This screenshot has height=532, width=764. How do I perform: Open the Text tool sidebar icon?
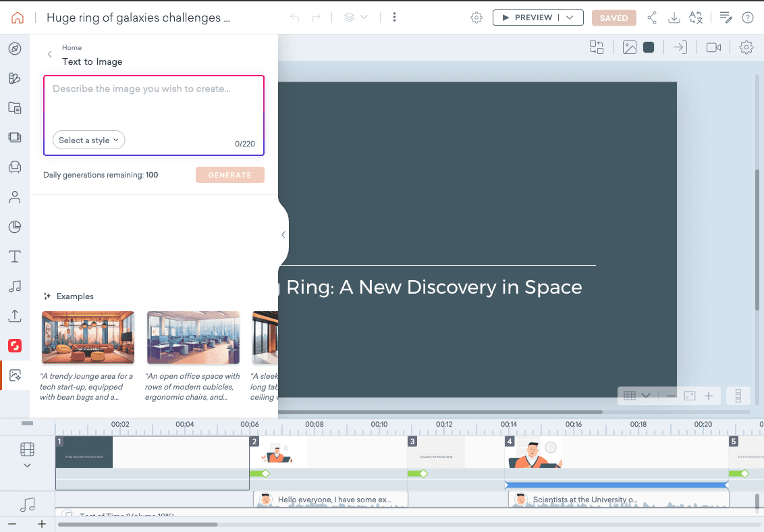[x=15, y=257]
